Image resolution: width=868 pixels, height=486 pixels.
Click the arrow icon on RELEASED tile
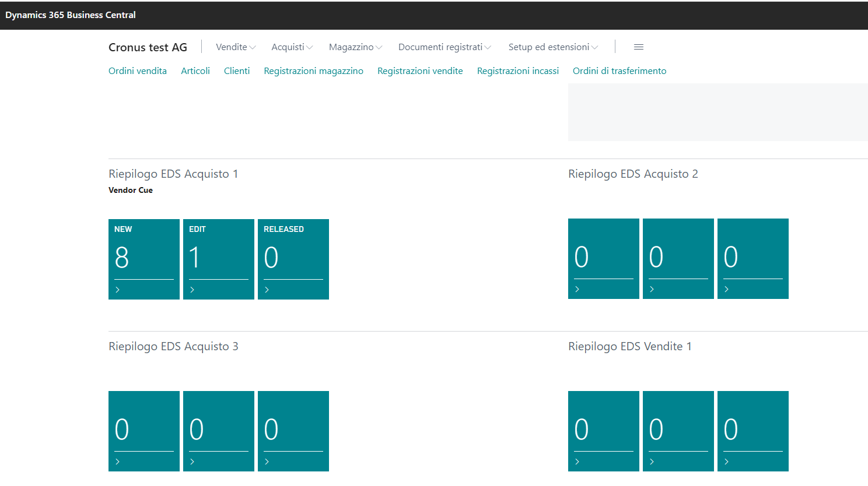[x=267, y=290]
